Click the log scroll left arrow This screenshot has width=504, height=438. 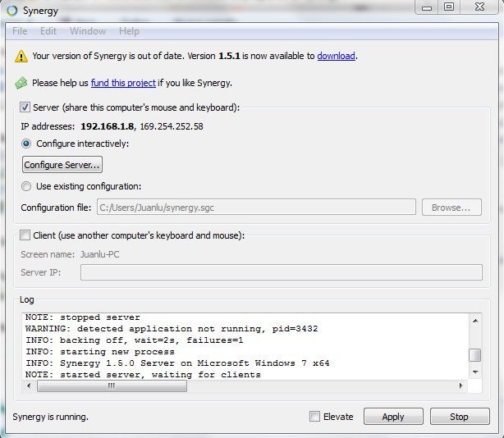29,386
